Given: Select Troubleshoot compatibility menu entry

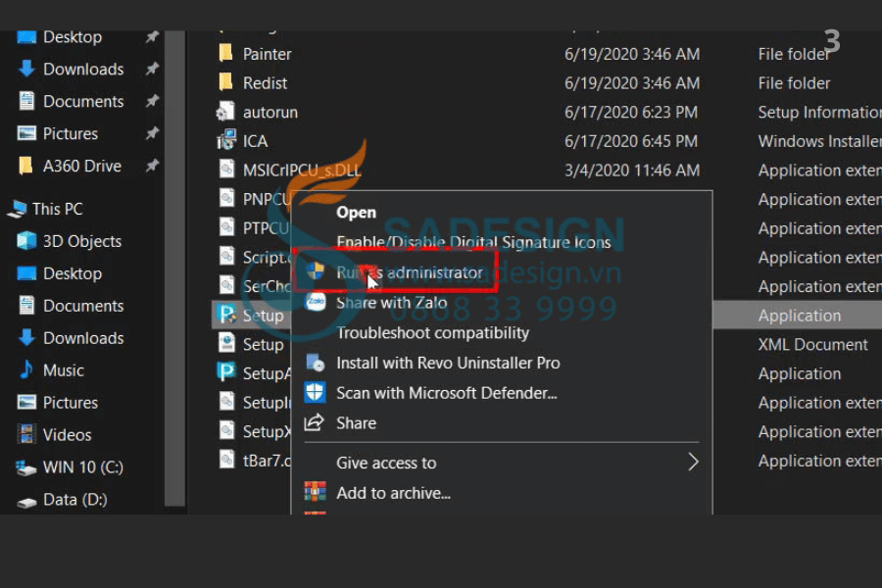Looking at the screenshot, I should 432,333.
